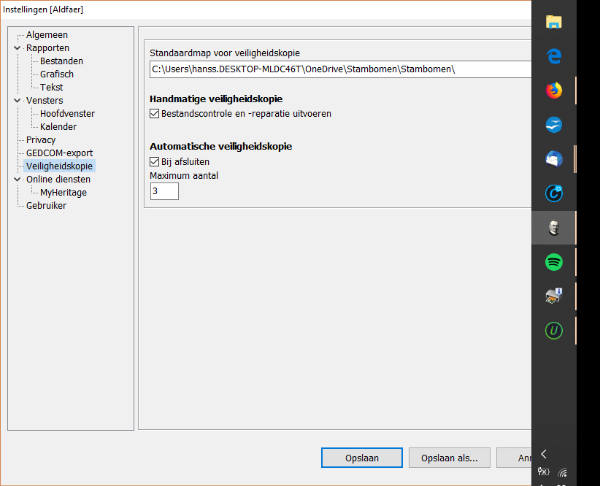Collapse the Vensters tree node
The width and height of the screenshot is (600, 486).
(17, 101)
